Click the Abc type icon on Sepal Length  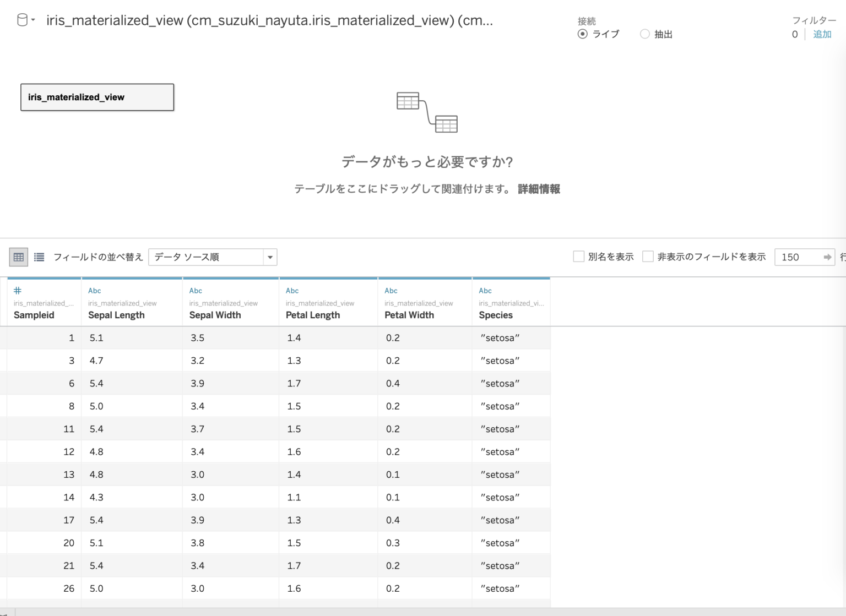[x=94, y=290]
